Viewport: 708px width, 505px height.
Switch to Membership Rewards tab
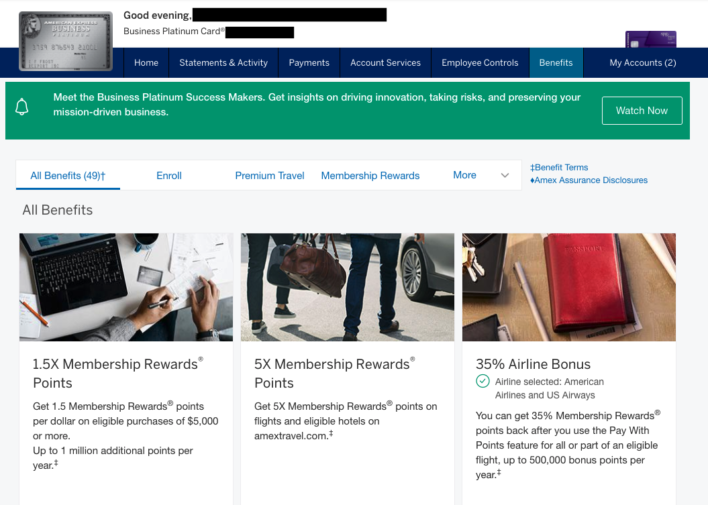(x=370, y=176)
